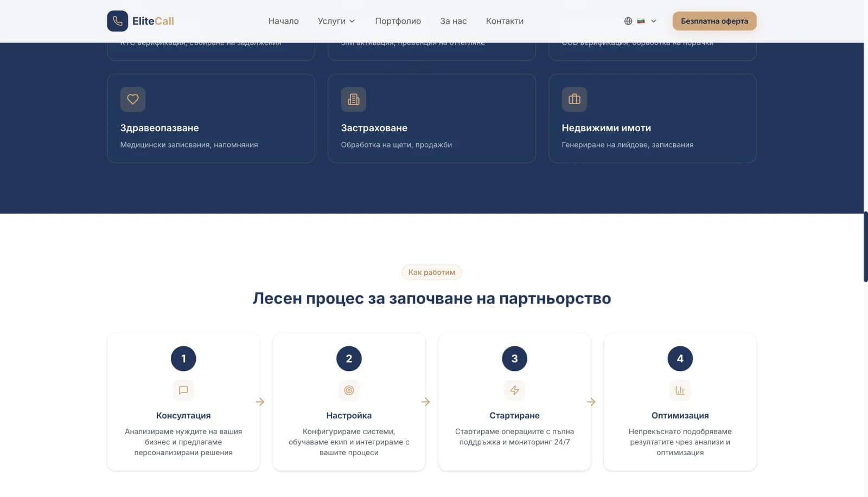Click arrow between Стартиране and Оптимизация
Viewport: 868px width, 497px height.
(x=591, y=402)
